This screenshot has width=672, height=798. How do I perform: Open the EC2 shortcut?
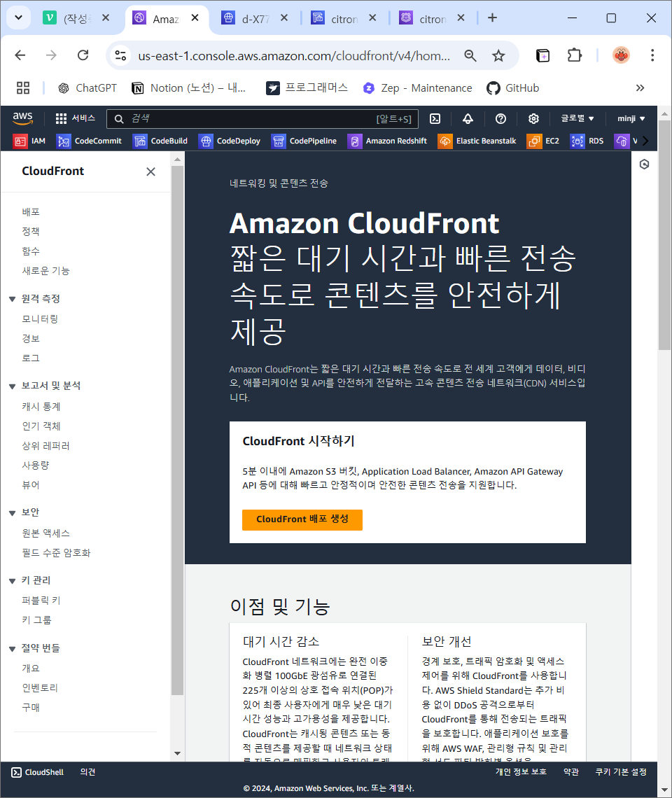[543, 141]
